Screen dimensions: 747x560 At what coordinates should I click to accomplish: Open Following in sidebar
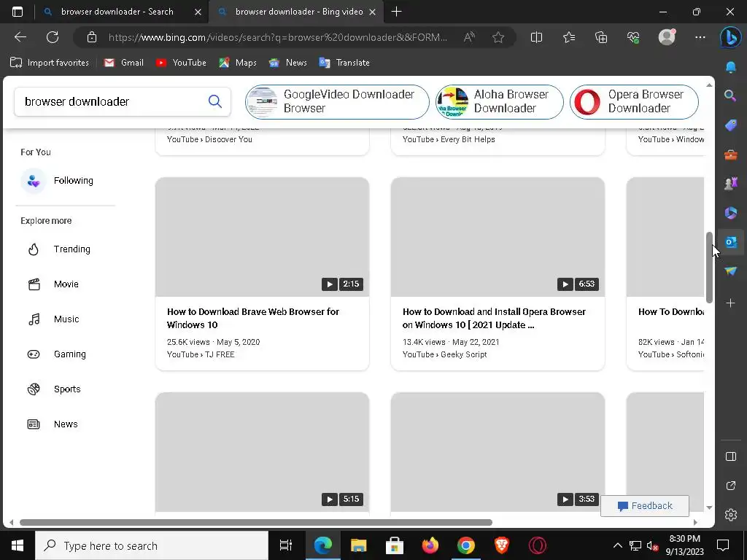click(57, 181)
